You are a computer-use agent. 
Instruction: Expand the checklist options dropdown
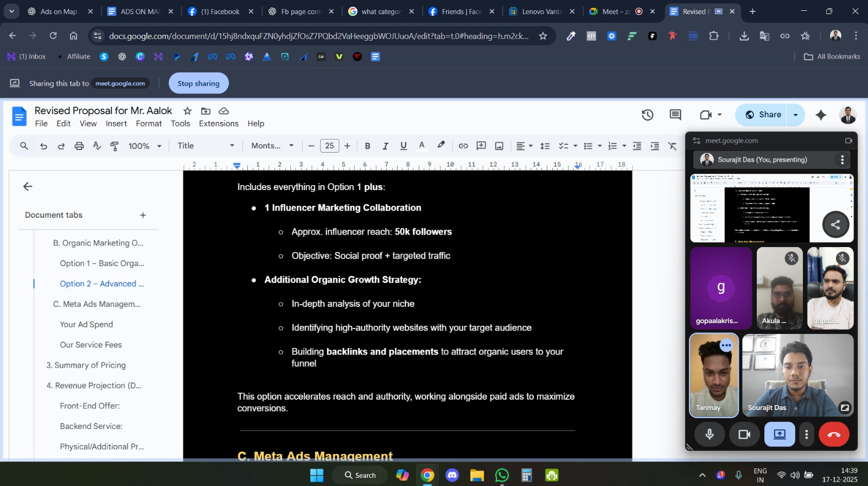575,146
